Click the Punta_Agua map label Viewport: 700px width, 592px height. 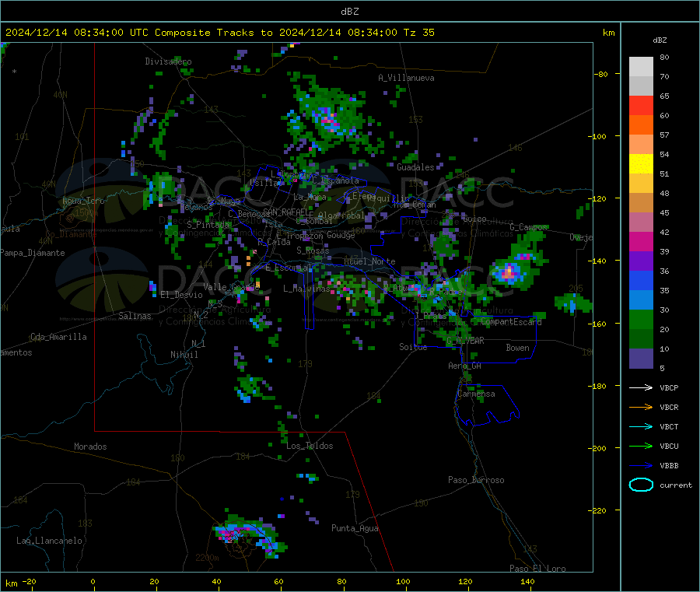355,528
